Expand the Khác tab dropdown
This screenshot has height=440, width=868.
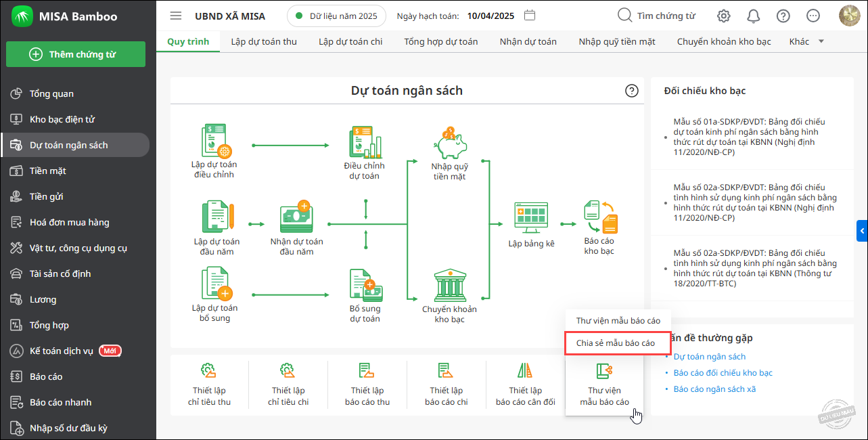click(x=821, y=41)
